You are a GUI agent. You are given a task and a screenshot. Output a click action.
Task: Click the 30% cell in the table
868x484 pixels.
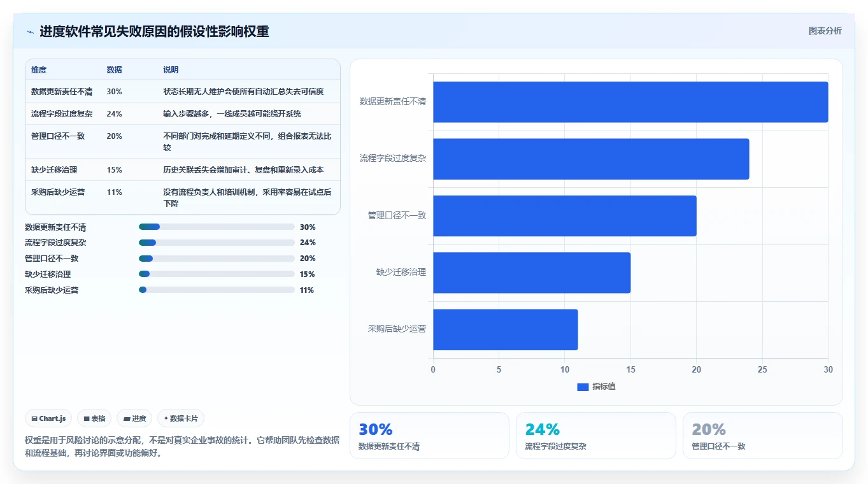[x=115, y=92]
